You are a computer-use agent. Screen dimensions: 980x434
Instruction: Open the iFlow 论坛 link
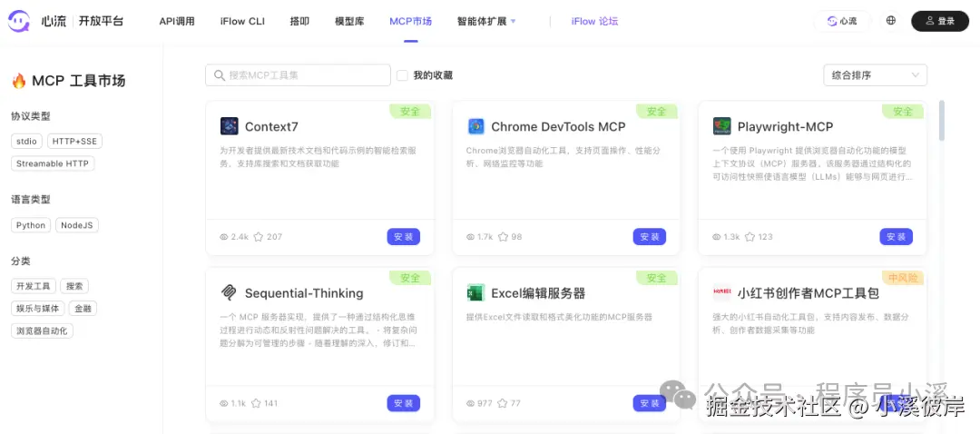pos(594,21)
